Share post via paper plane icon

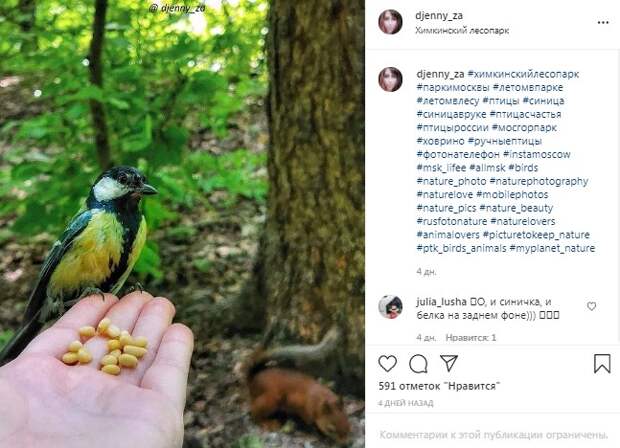(449, 363)
